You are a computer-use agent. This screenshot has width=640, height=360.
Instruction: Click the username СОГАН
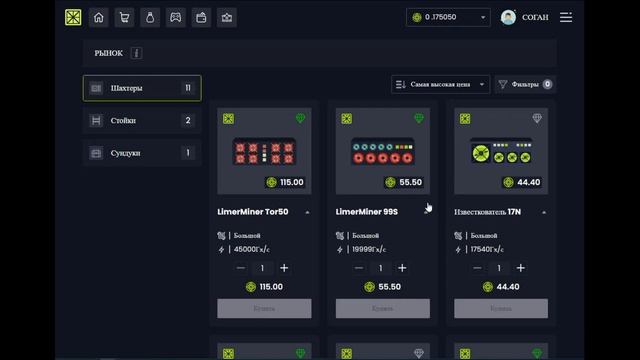(535, 18)
